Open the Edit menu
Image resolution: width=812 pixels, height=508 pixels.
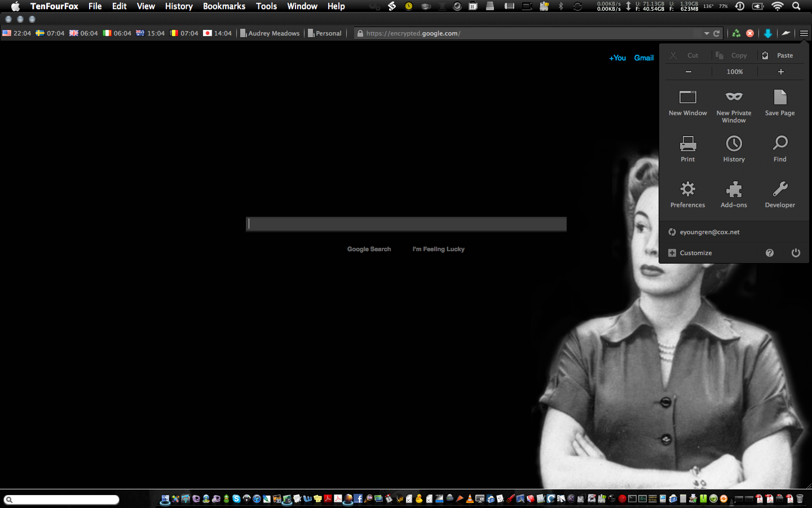[119, 6]
